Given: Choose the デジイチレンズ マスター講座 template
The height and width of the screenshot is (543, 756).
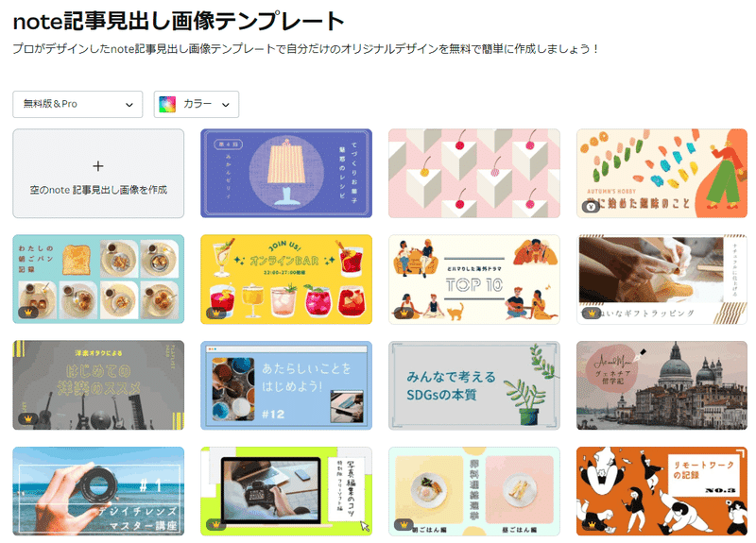Looking at the screenshot, I should [x=98, y=491].
